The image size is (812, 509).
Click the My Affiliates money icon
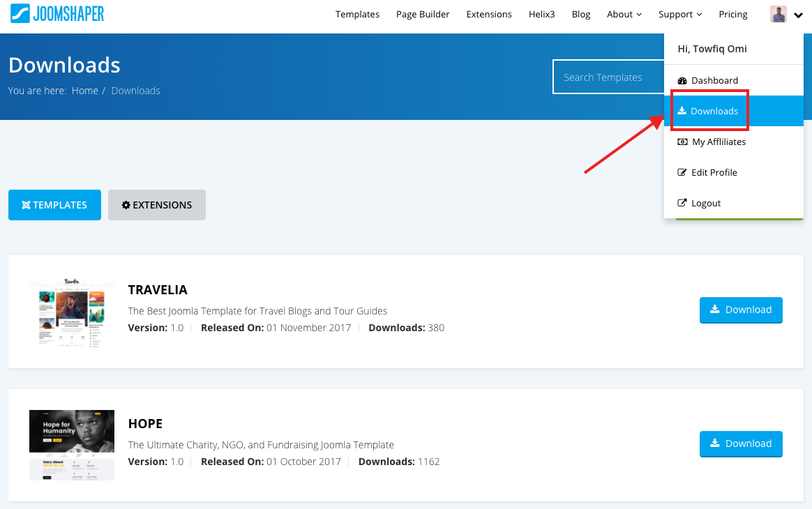(x=682, y=142)
